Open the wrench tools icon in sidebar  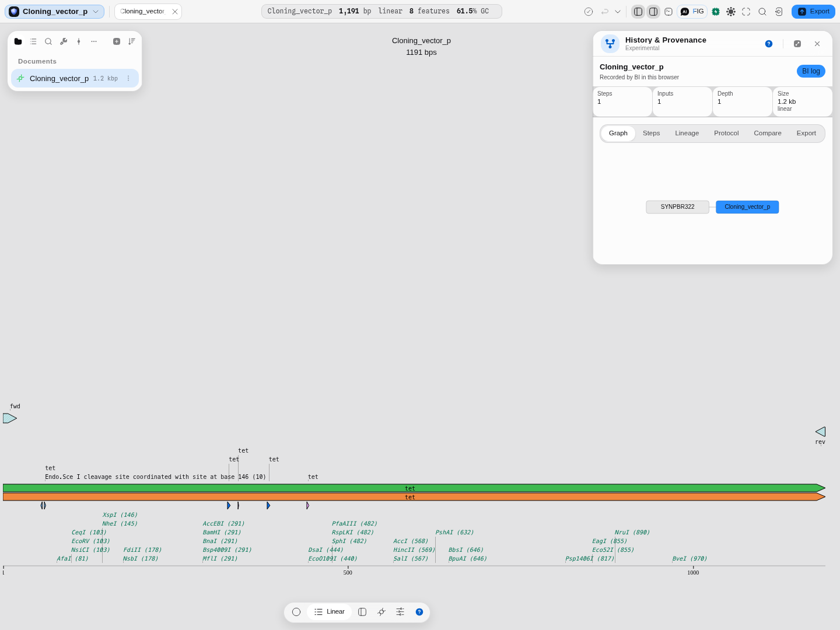click(64, 41)
